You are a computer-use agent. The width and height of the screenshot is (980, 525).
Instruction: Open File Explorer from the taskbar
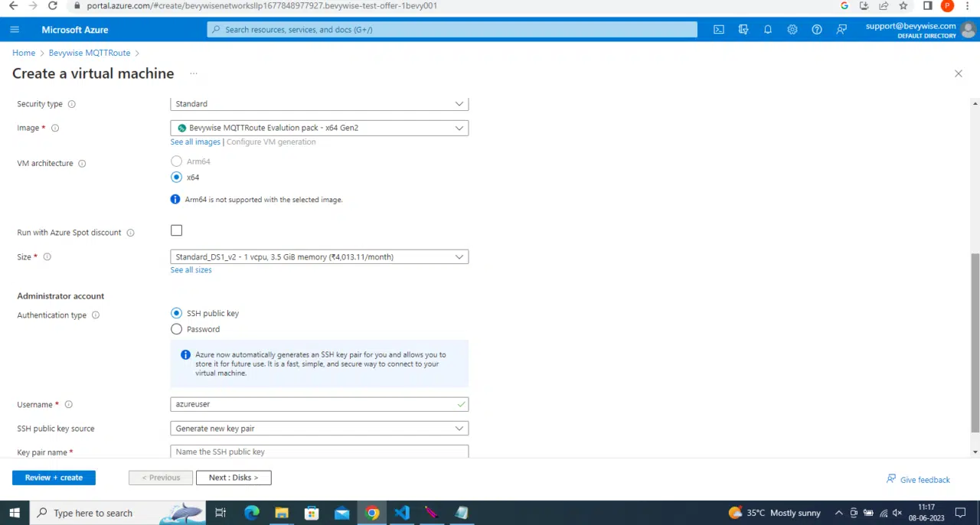[x=281, y=513]
